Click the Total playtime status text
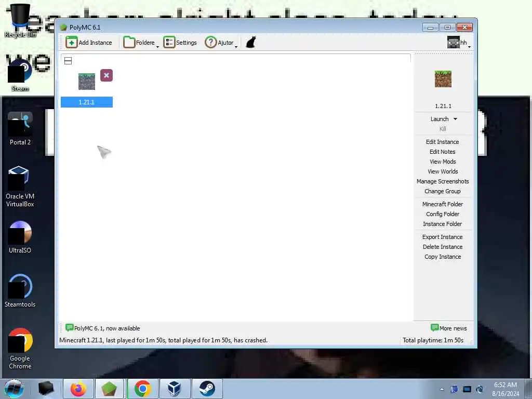532x399 pixels. [x=433, y=340]
